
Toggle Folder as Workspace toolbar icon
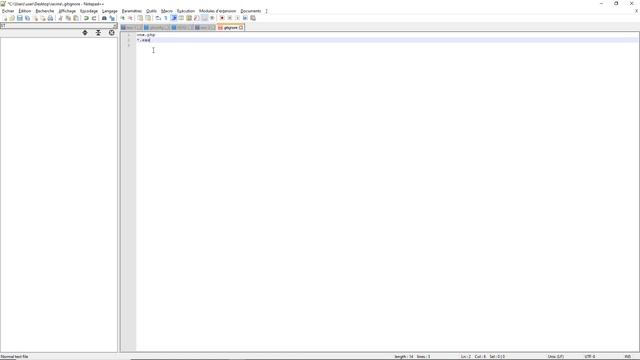pos(204,18)
